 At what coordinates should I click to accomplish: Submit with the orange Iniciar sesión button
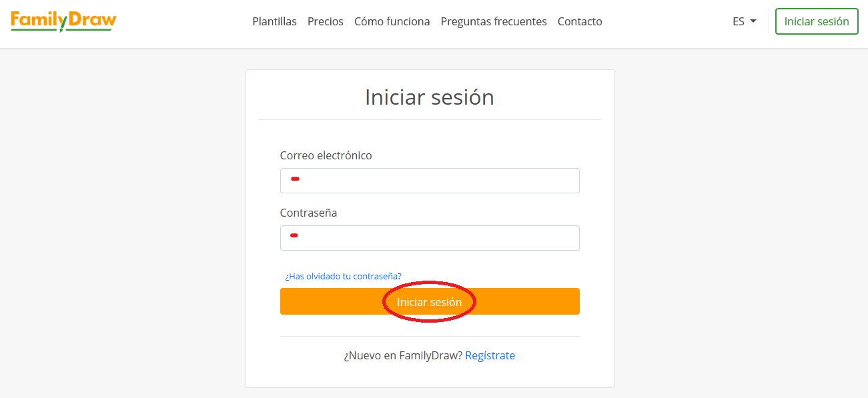pos(430,302)
